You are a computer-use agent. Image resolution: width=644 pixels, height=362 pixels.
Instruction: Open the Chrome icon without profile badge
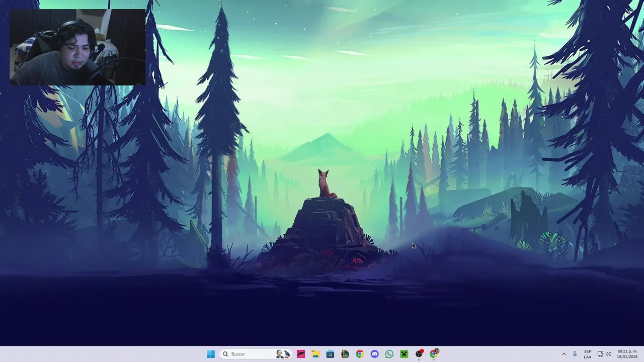360,354
